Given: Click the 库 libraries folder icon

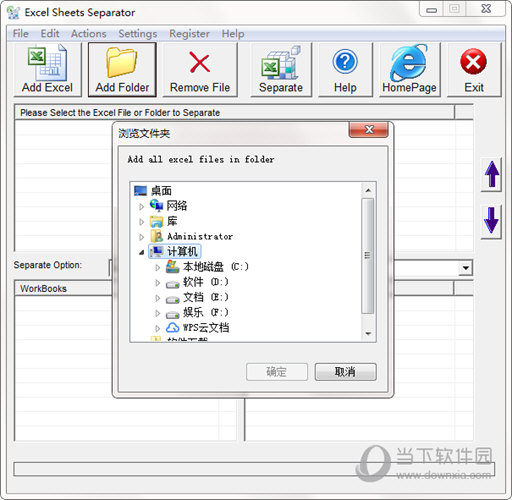Looking at the screenshot, I should pyautogui.click(x=156, y=221).
